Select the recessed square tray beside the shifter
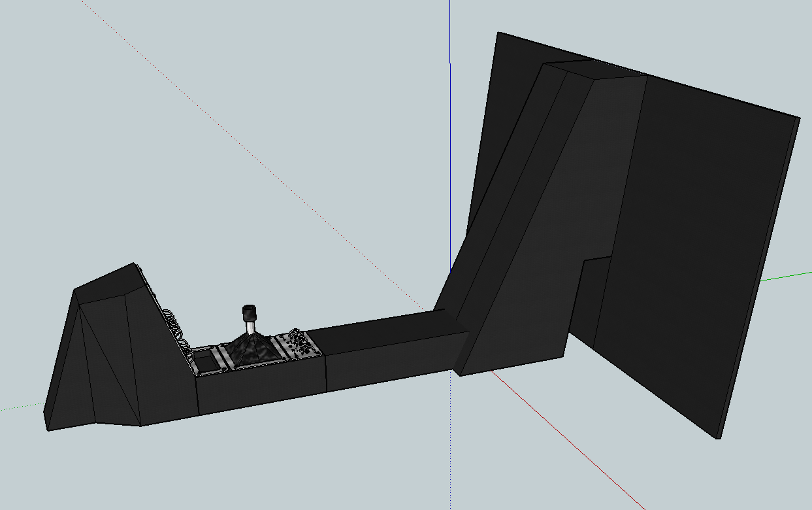 click(x=208, y=362)
